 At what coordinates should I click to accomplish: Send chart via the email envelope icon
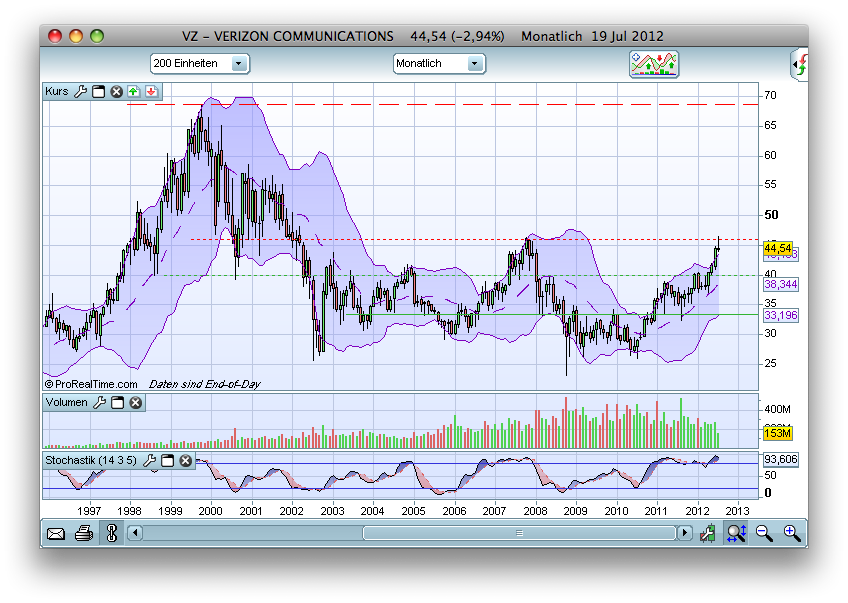pyautogui.click(x=56, y=534)
